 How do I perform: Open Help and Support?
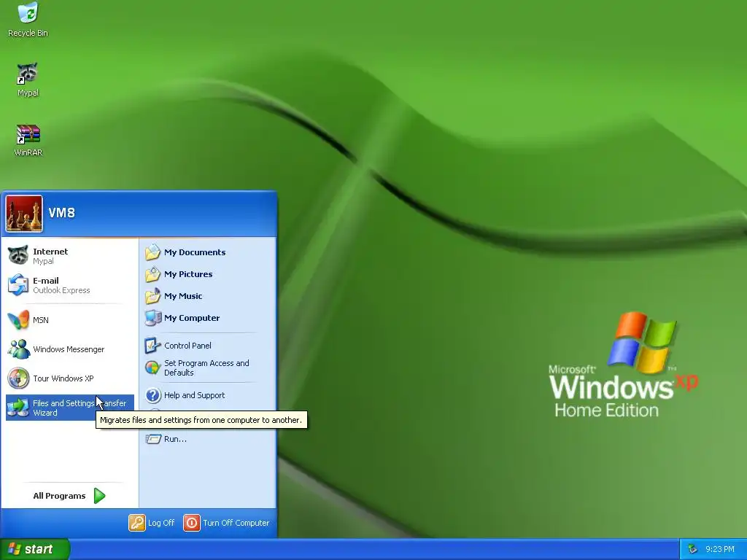click(x=208, y=395)
